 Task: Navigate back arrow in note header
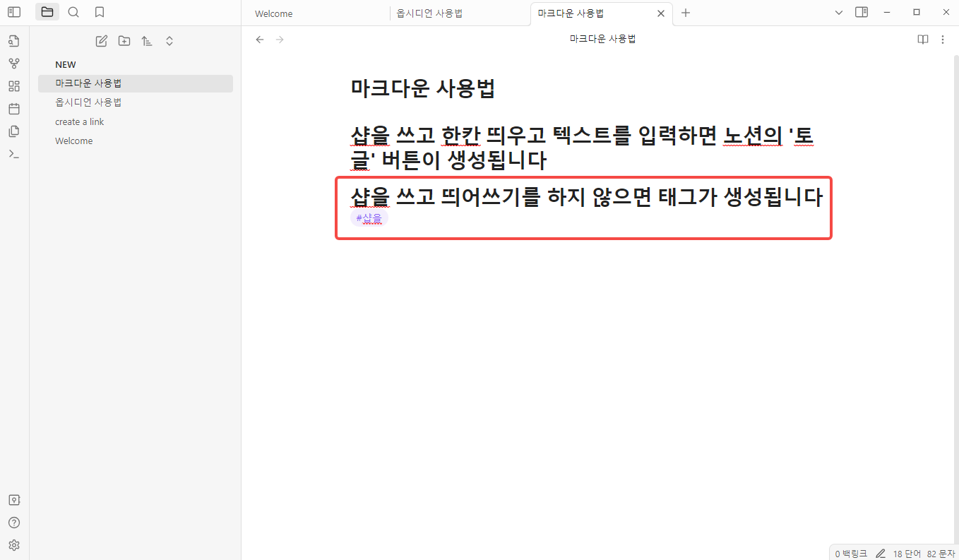[260, 40]
